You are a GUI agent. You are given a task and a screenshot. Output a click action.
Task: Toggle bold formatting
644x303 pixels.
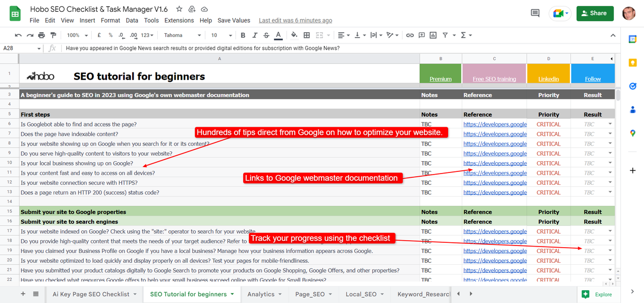coord(243,35)
